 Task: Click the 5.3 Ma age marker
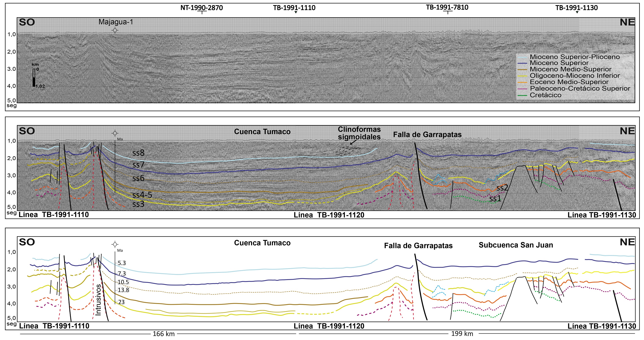pos(122,263)
